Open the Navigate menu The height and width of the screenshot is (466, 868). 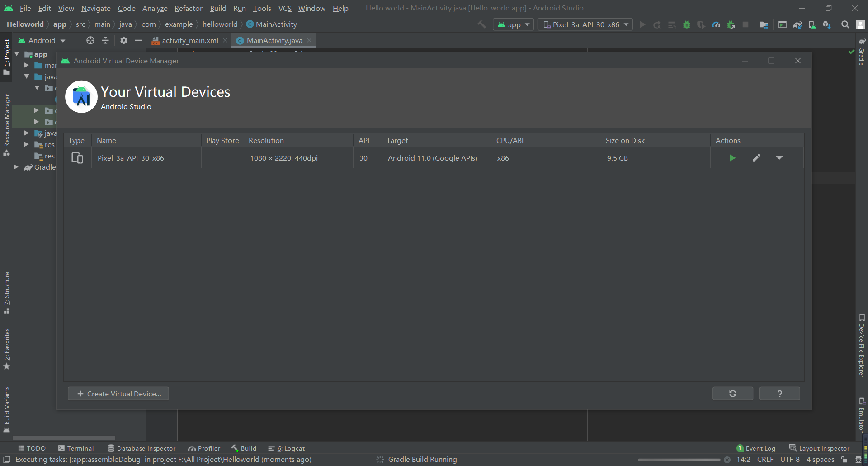(x=96, y=8)
